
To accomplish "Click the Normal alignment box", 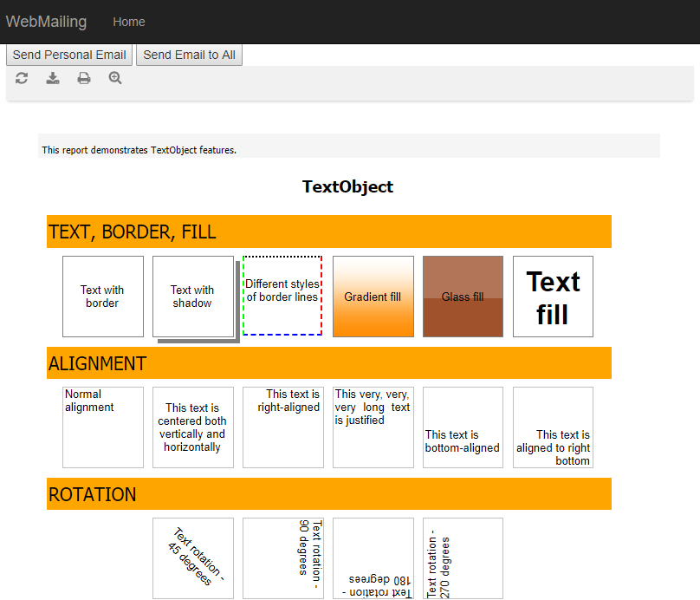I will 103,427.
